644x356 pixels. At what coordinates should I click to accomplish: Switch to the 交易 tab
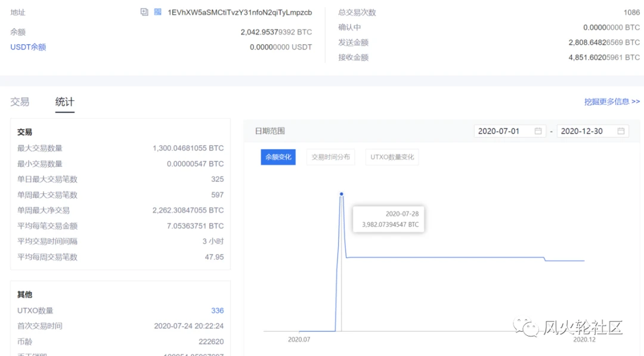click(20, 102)
